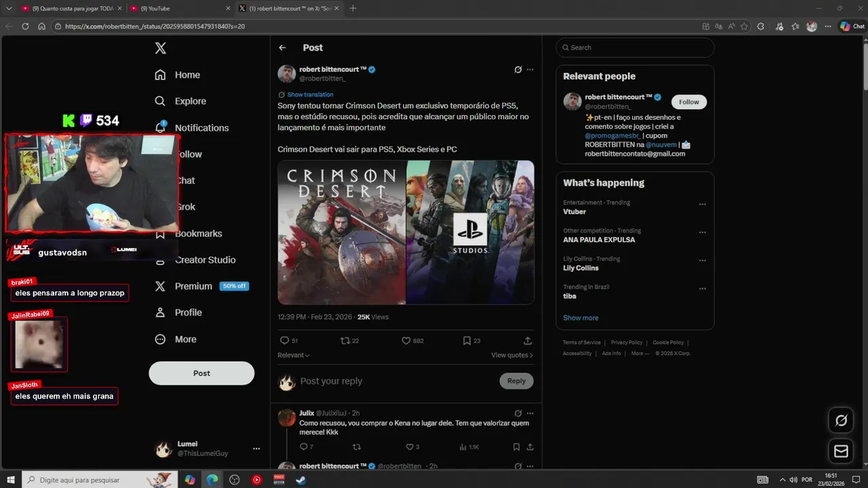This screenshot has height=488, width=868.
Task: Click Show translation link
Action: (310, 95)
